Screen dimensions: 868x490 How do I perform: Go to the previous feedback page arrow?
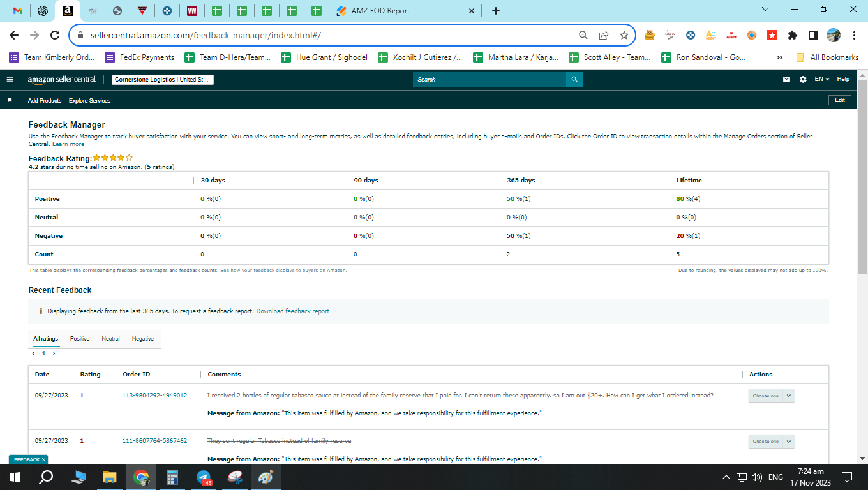pos(33,353)
